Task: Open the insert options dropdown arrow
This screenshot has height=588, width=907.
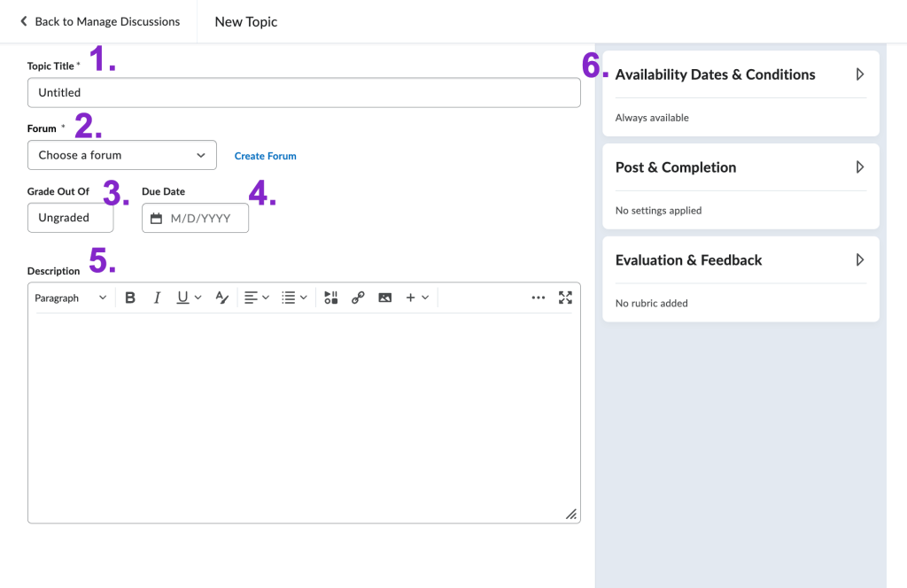Action: click(x=425, y=298)
